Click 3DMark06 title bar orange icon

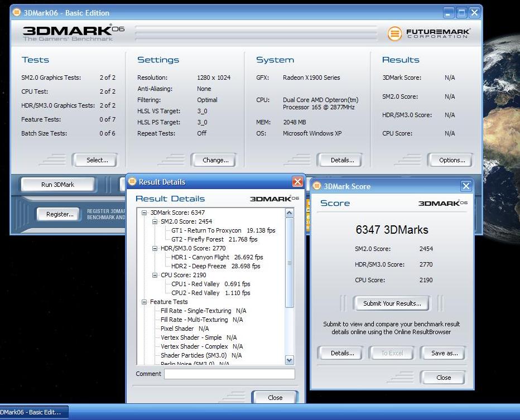[17, 13]
